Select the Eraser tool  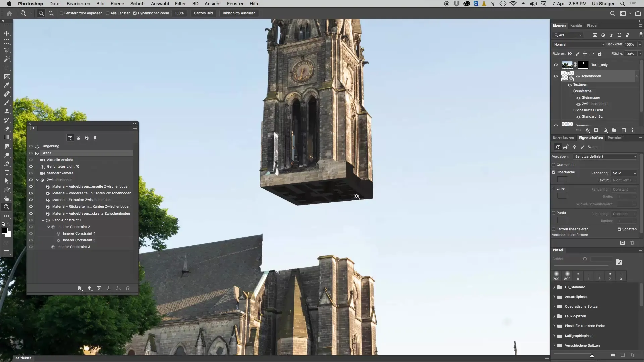click(7, 129)
